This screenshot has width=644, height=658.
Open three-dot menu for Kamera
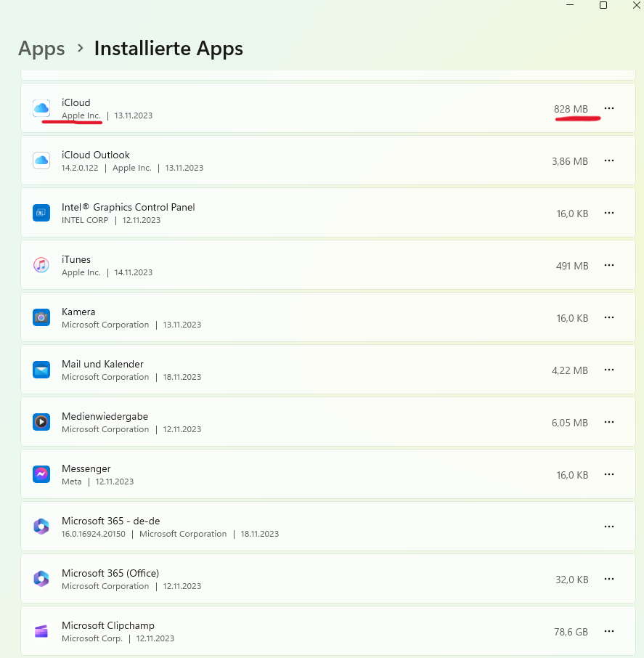(x=609, y=317)
